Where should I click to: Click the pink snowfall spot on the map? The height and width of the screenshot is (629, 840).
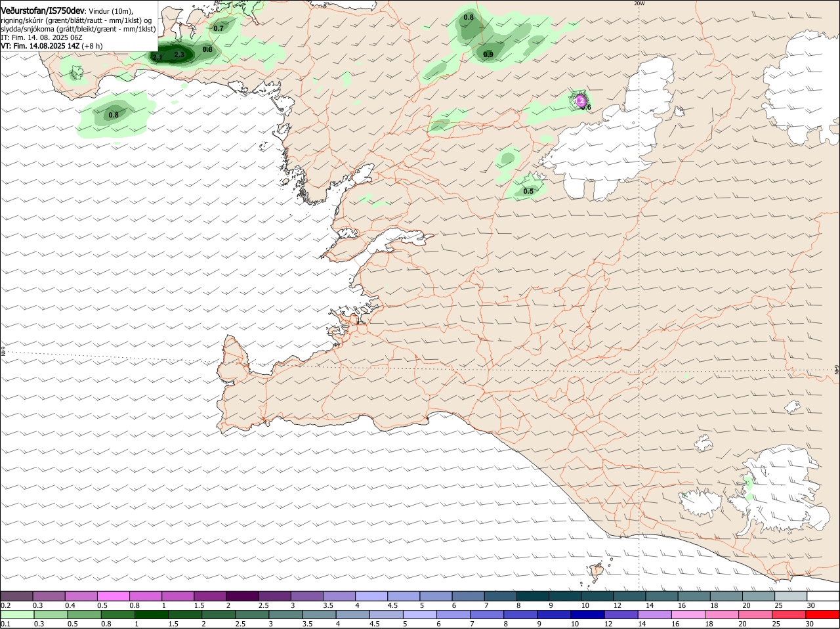pyautogui.click(x=581, y=100)
